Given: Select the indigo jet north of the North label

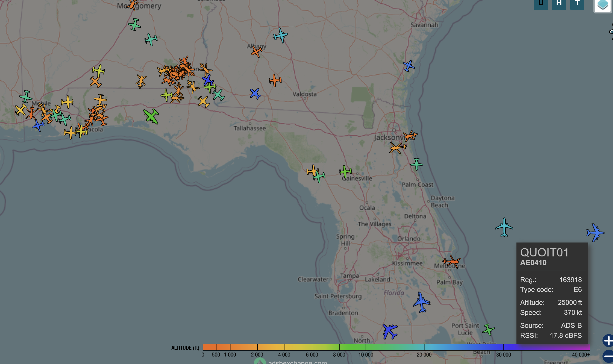Looking at the screenshot, I should pos(390,331).
